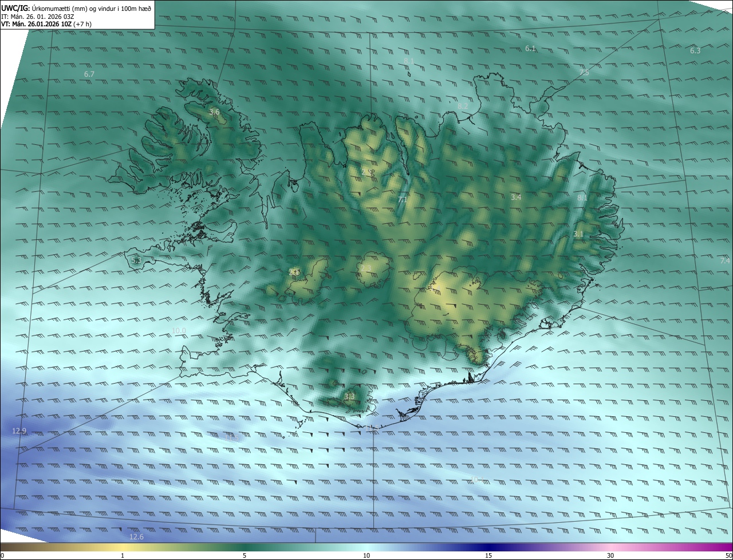Click the 6.7 value label on the map

tap(89, 74)
